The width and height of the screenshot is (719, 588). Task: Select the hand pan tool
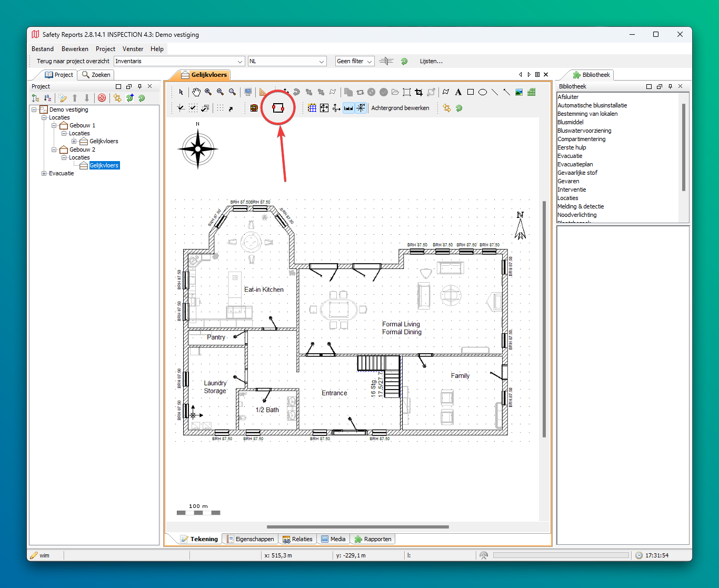click(x=196, y=92)
